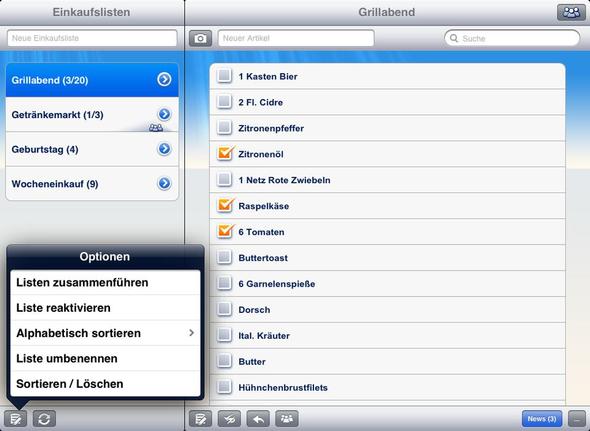Open Wocheneinkauf list detail arrow
Screen dimensions: 590x431
(x=164, y=183)
